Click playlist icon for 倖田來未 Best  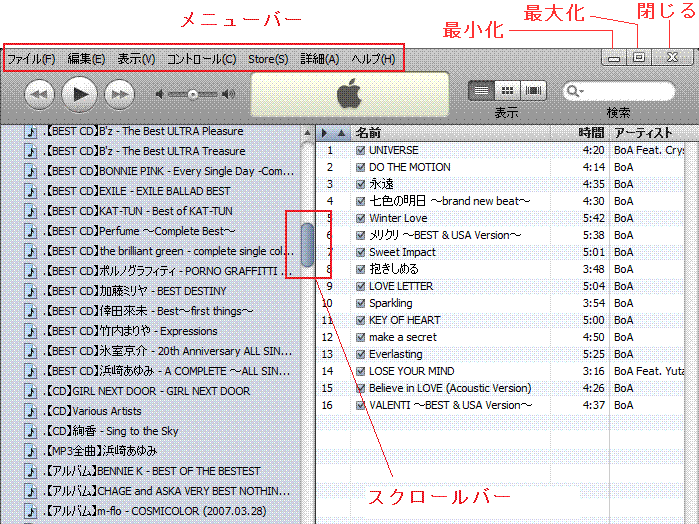tap(31, 312)
